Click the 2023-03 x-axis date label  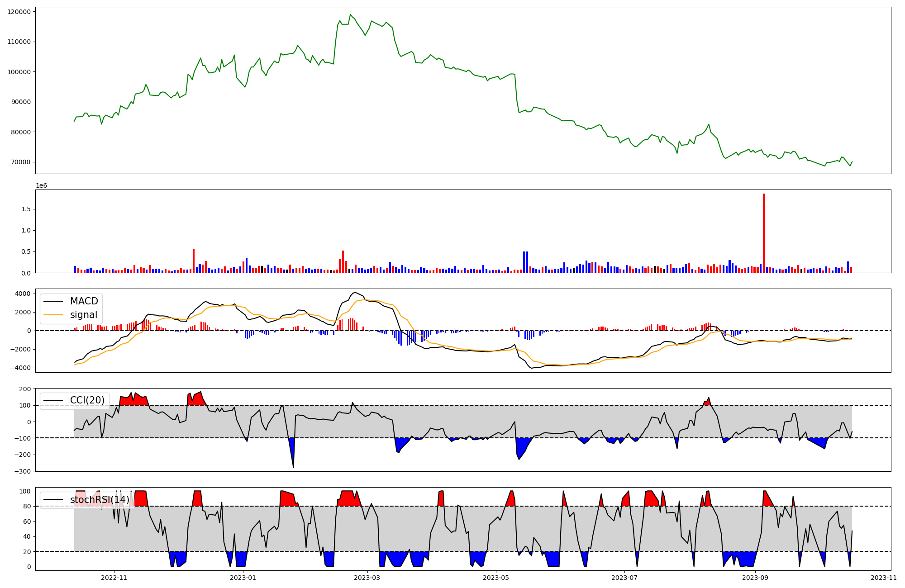tap(367, 578)
